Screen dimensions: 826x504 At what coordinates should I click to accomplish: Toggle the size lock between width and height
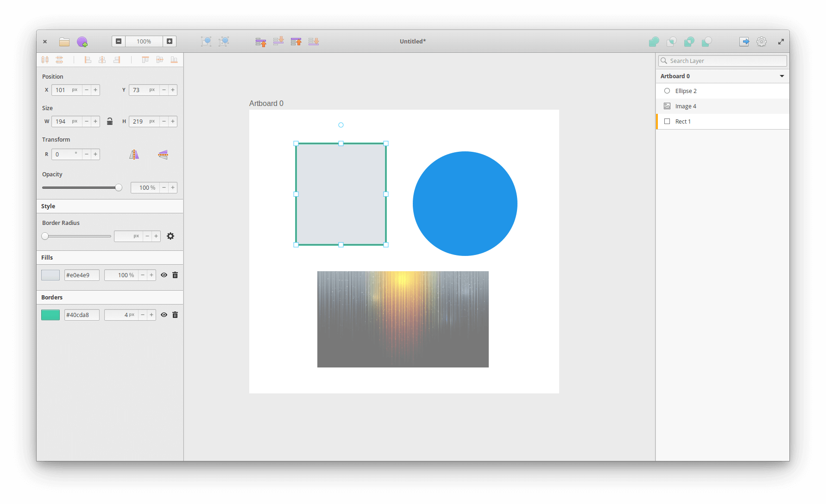[x=110, y=121]
